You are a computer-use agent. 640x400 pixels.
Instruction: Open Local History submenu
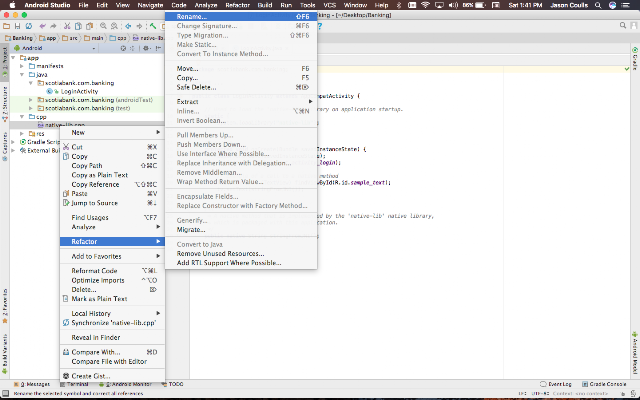112,313
